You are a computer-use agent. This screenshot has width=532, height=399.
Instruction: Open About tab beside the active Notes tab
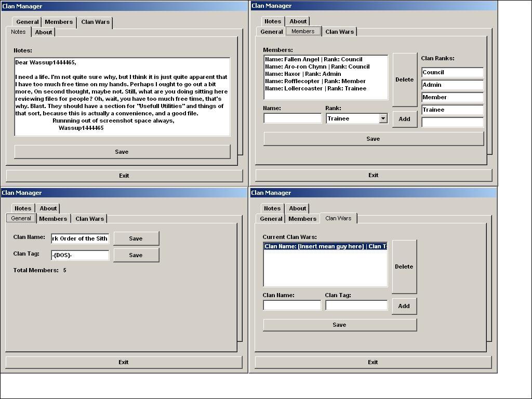click(43, 32)
